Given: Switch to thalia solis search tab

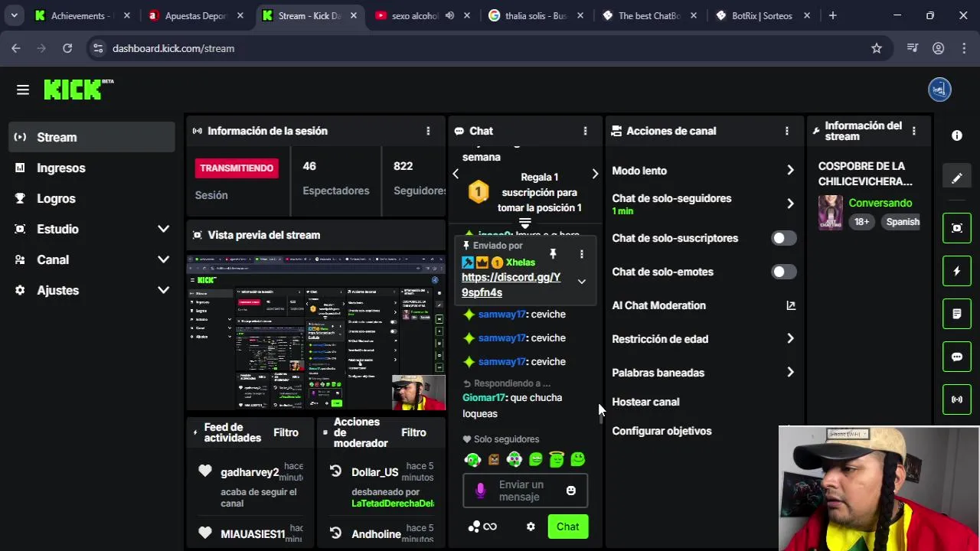Looking at the screenshot, I should tap(537, 15).
